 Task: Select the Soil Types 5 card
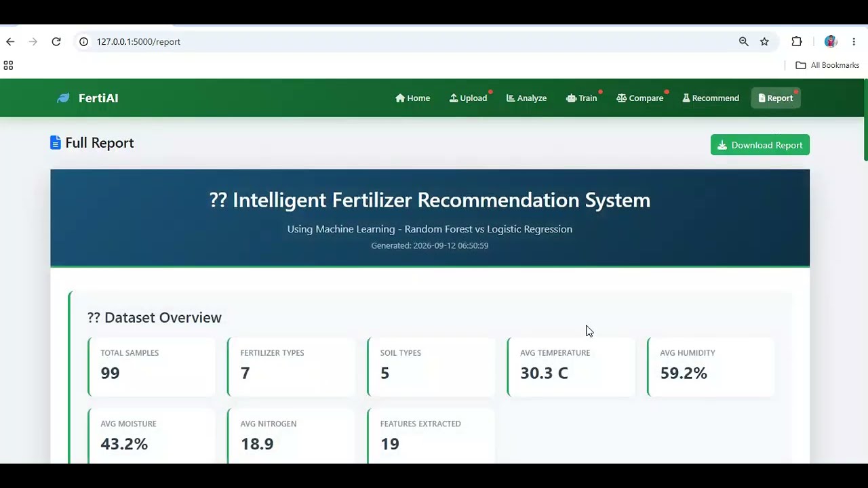[431, 366]
